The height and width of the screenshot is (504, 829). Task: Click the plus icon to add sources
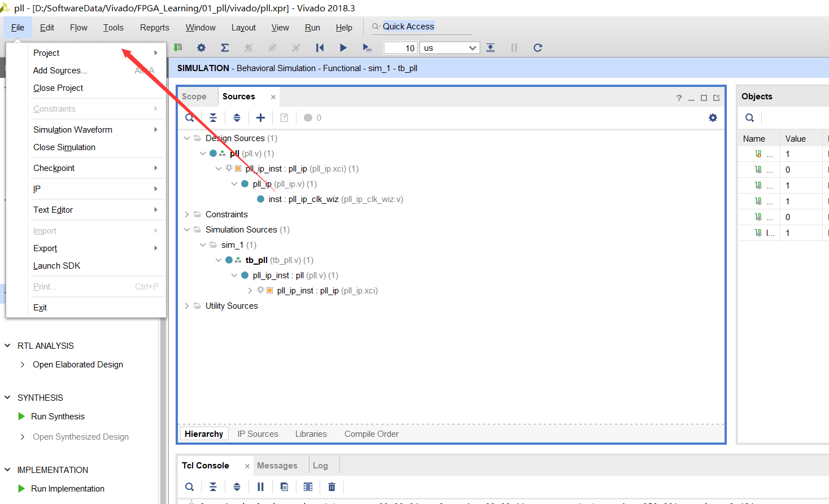click(x=260, y=118)
